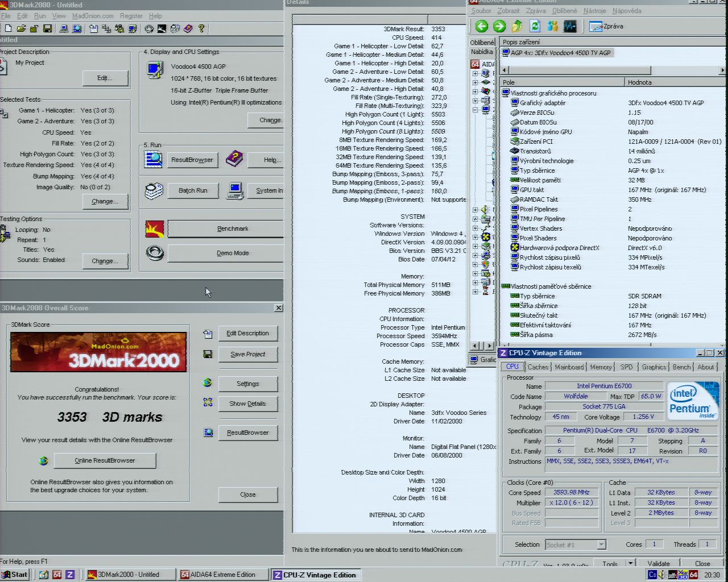The image size is (728, 582).
Task: Switch to SPD tab in CPU-Z
Action: [x=627, y=367]
